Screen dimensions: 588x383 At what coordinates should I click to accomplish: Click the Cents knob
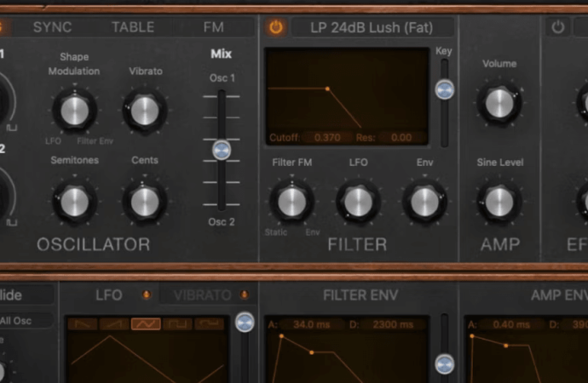(x=145, y=203)
